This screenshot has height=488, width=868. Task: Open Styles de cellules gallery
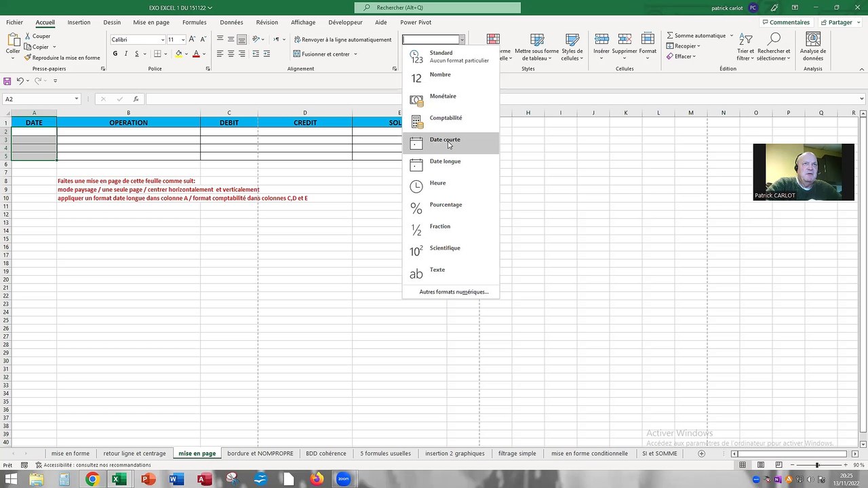[x=572, y=47]
